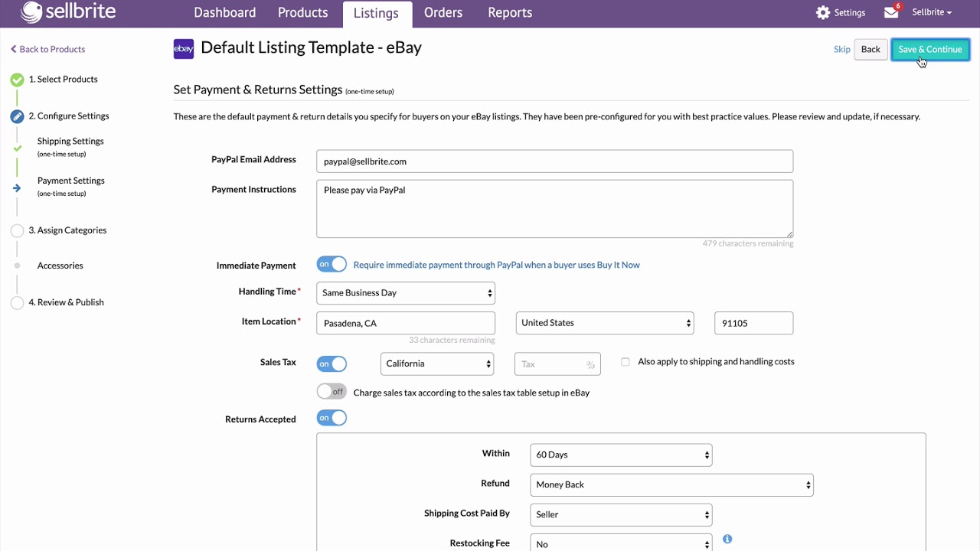Click the Back button
This screenshot has height=551, width=980.
click(871, 49)
